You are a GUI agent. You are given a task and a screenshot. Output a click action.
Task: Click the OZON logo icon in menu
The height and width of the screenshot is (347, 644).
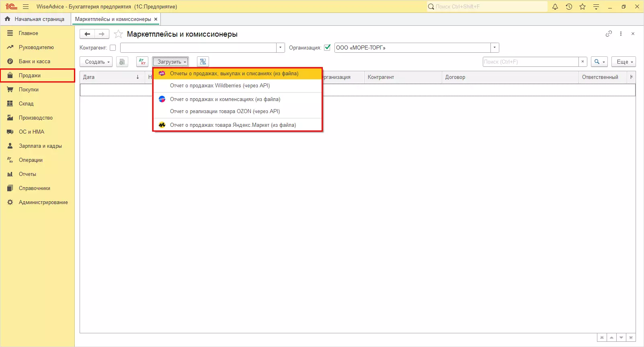(x=162, y=99)
